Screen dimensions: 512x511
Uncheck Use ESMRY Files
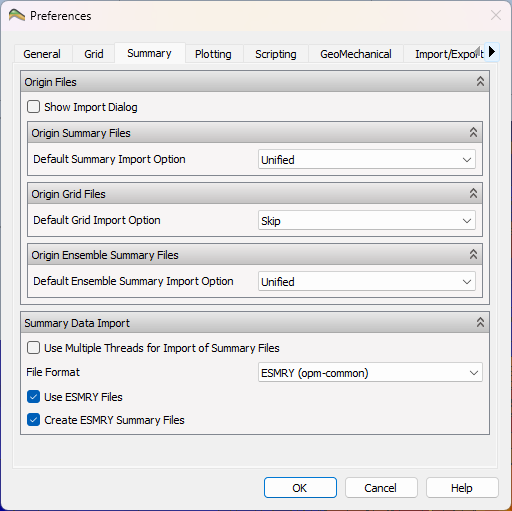tap(33, 397)
